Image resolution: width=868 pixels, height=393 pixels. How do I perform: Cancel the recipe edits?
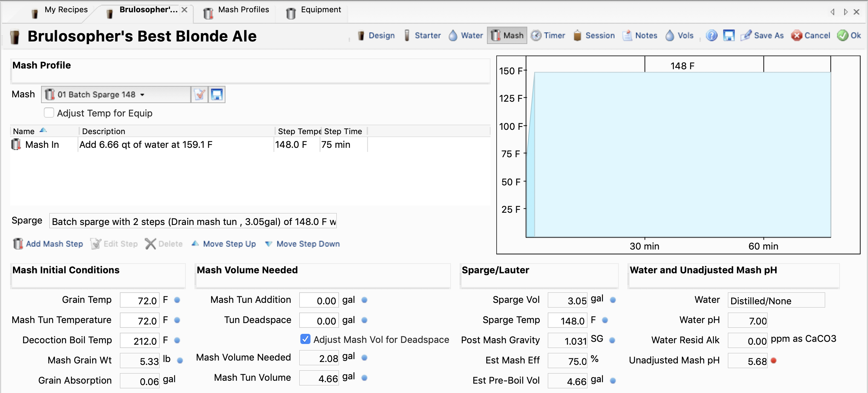[811, 35]
